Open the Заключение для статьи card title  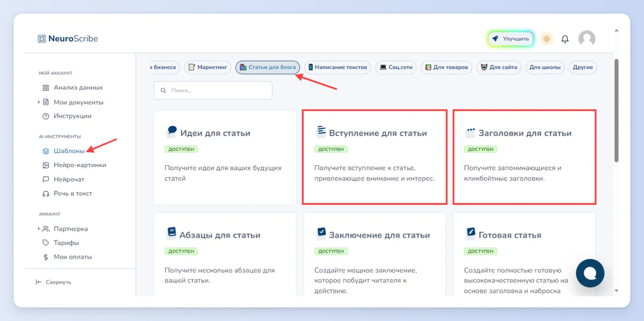379,235
